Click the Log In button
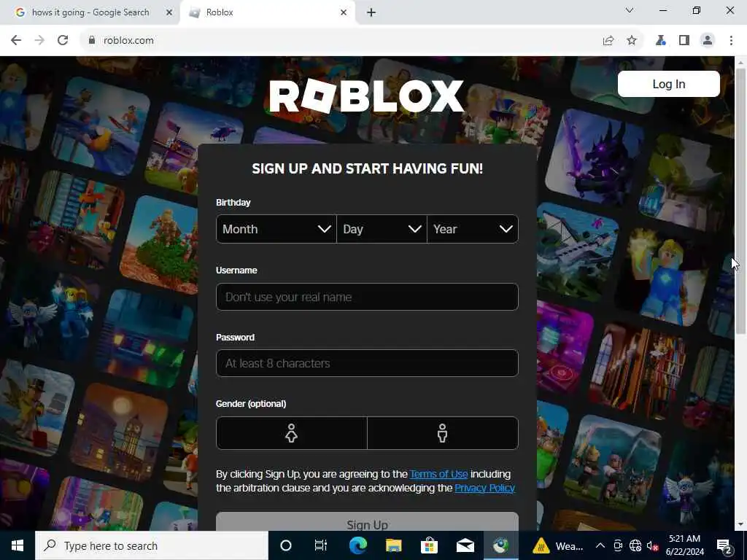 click(x=668, y=84)
